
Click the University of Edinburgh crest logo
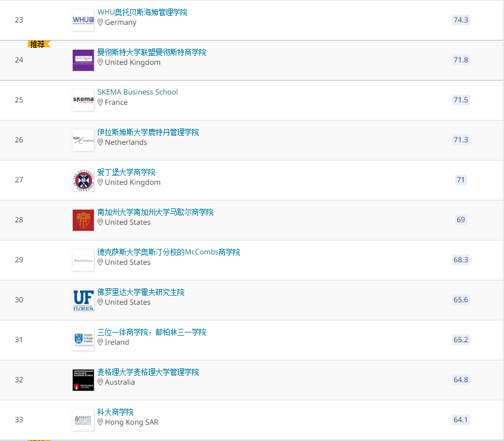(83, 180)
